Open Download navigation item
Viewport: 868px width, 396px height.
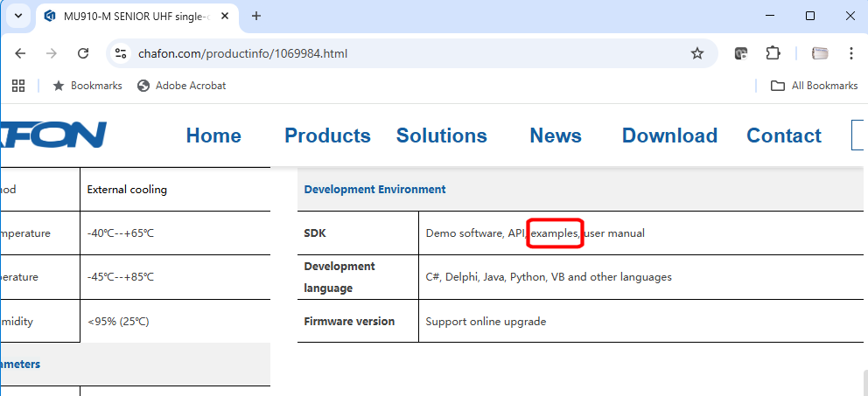(670, 135)
